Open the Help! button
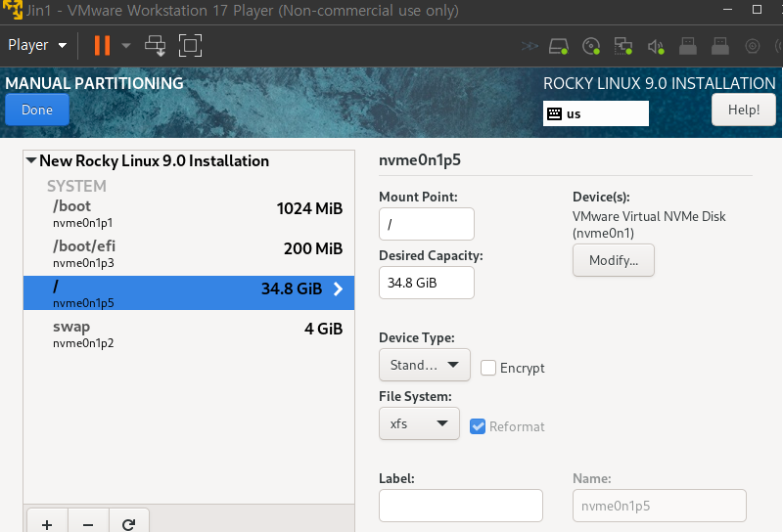 pyautogui.click(x=744, y=110)
